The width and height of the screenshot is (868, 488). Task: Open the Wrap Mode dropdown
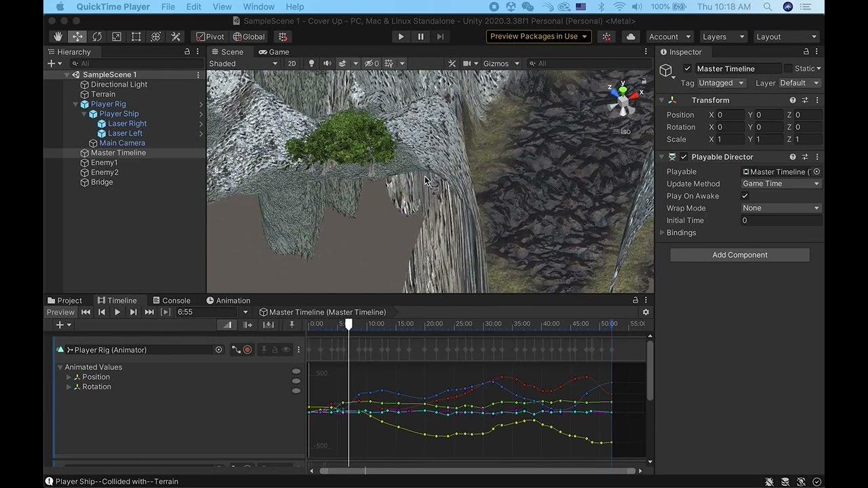(781, 208)
